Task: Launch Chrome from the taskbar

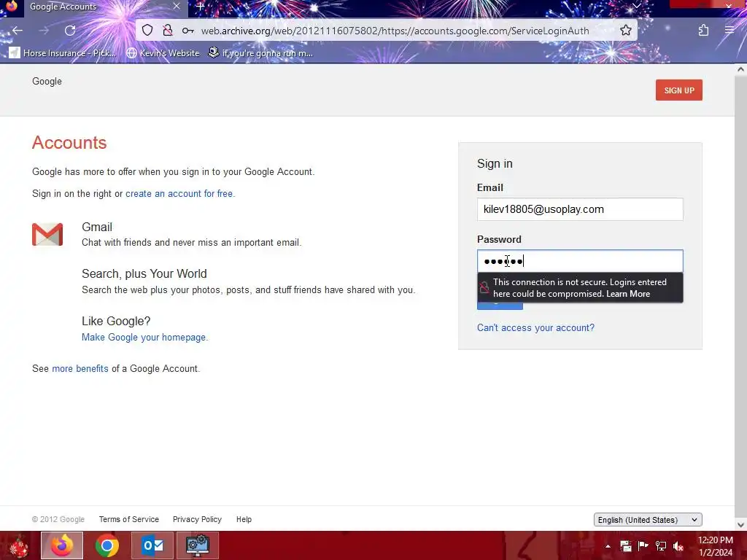Action: point(107,545)
